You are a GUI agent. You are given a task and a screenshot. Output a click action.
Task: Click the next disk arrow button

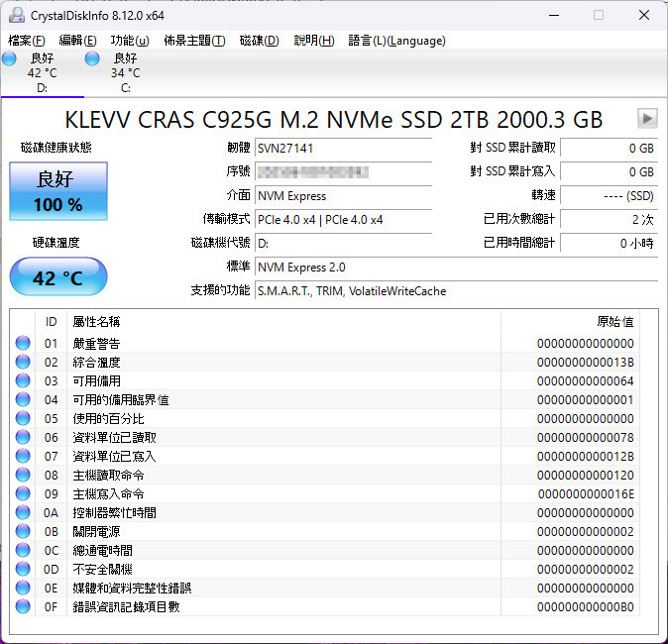(x=647, y=119)
